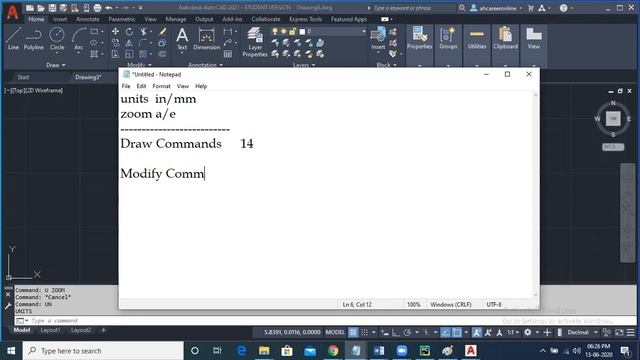This screenshot has width=640, height=360.
Task: Select the Stretch tool in Modify panel
Action: (x=116, y=54)
